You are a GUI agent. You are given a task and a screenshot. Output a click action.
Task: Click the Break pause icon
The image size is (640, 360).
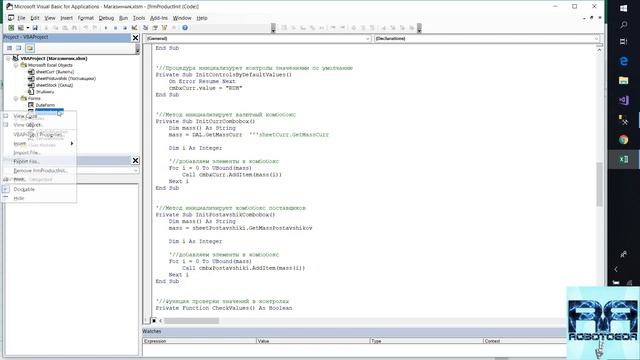pyautogui.click(x=116, y=28)
